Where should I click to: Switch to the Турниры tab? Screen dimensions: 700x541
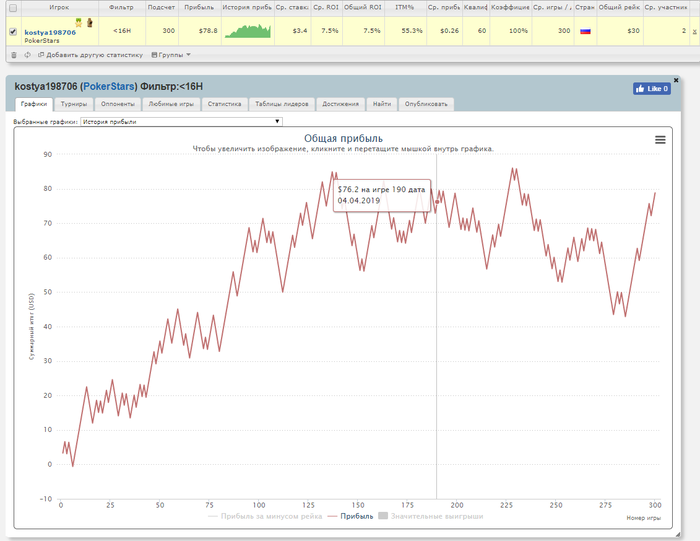pos(74,104)
